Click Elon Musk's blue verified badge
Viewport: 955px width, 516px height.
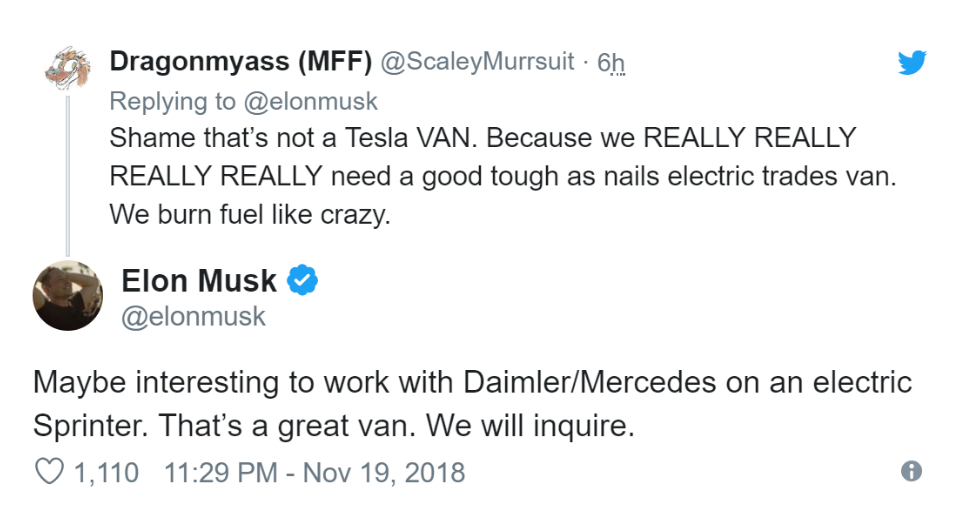(303, 281)
